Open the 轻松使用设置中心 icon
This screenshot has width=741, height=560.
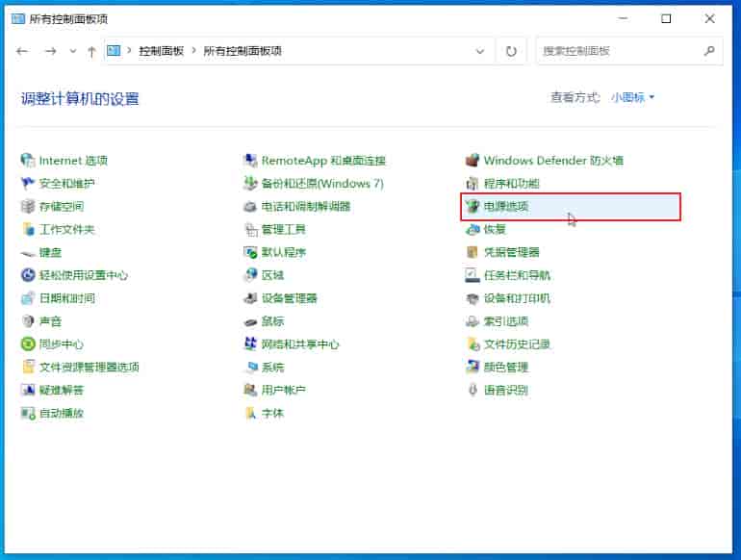[28, 275]
